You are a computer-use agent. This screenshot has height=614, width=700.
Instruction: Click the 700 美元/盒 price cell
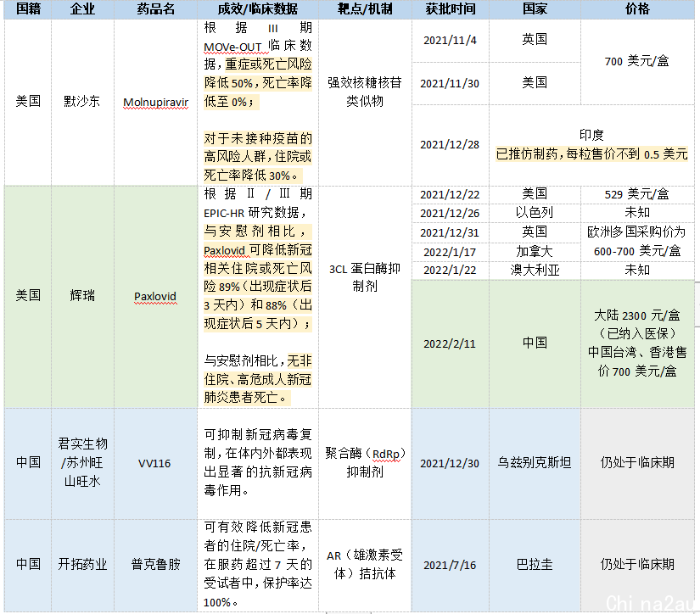637,61
